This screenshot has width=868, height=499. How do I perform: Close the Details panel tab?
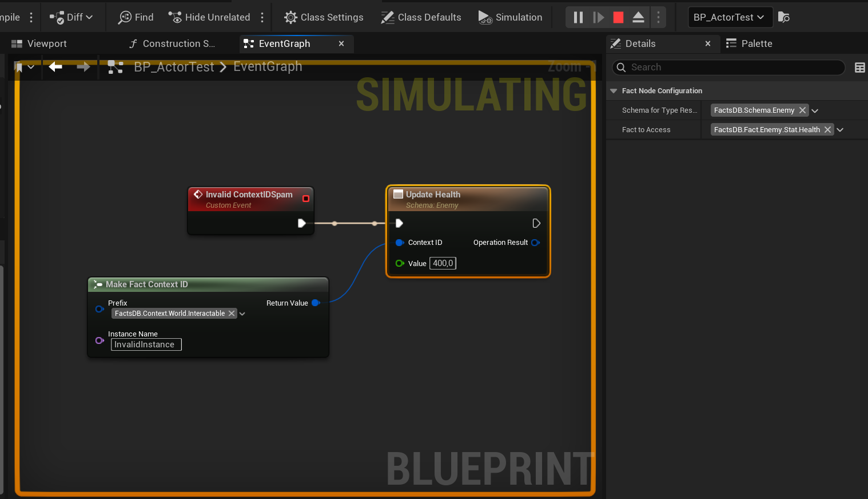click(x=708, y=43)
